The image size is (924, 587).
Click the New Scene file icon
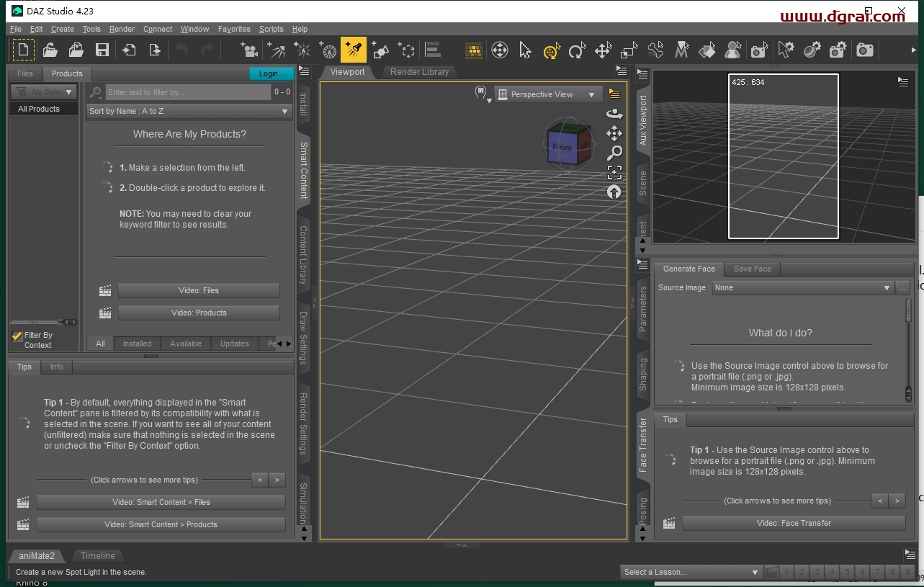pos(24,50)
